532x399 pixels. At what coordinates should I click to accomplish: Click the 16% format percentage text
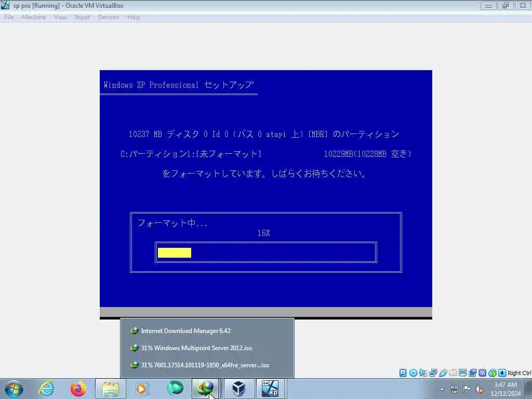tap(263, 233)
